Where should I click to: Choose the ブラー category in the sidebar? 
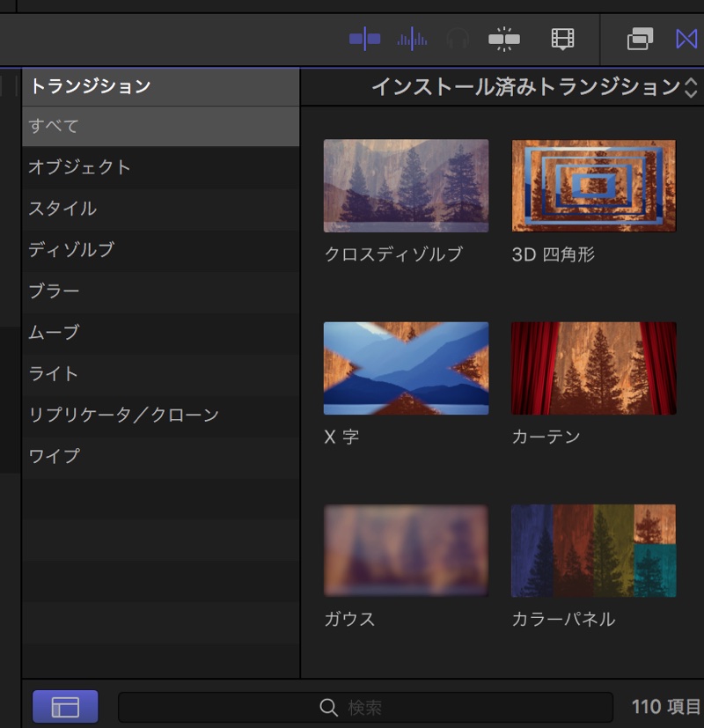[x=160, y=291]
